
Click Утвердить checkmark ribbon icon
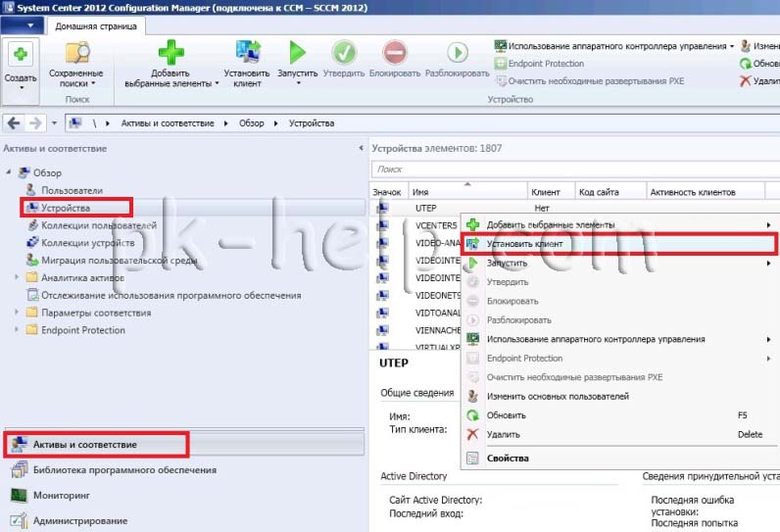tap(344, 52)
